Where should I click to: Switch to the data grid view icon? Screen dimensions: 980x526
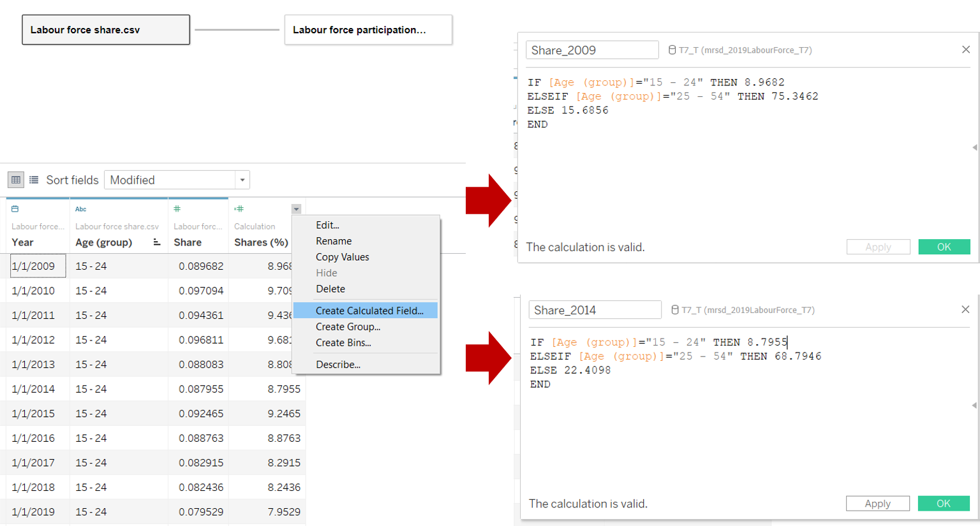tap(16, 180)
